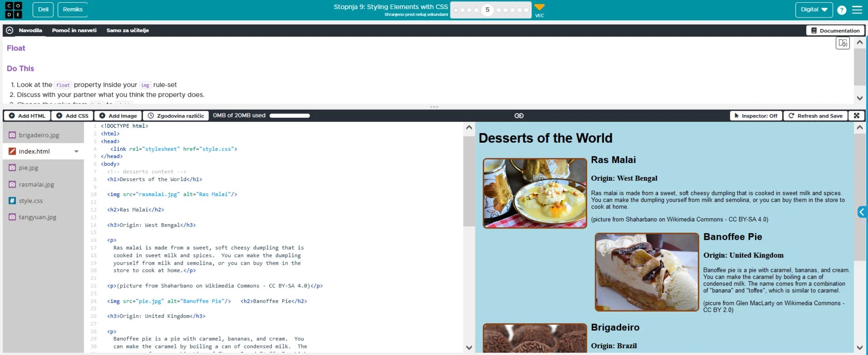Click the Code.org logo icon
The image size is (868, 355).
[13, 10]
